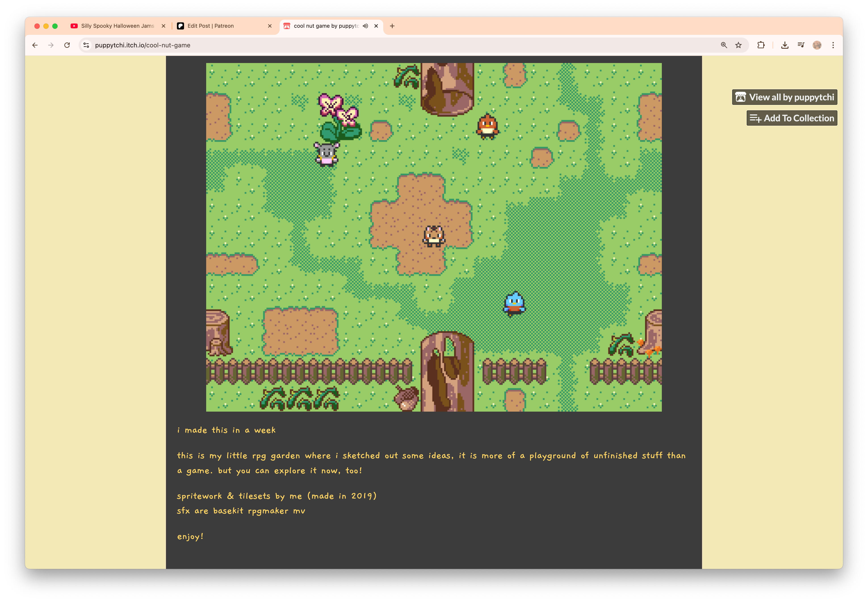Open the Chrome profile avatar

point(817,45)
